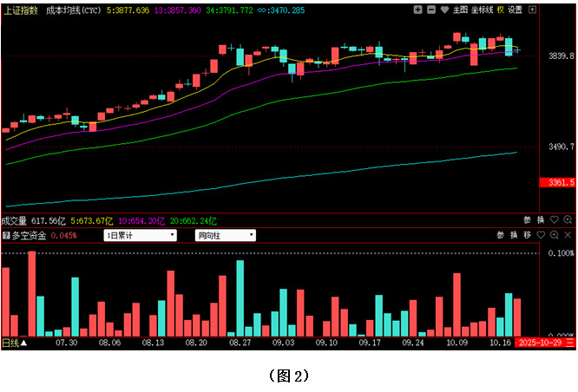The width and height of the screenshot is (578, 392).
Task: Click the question-mark help icon beside 多空资金
Action: coord(6,235)
